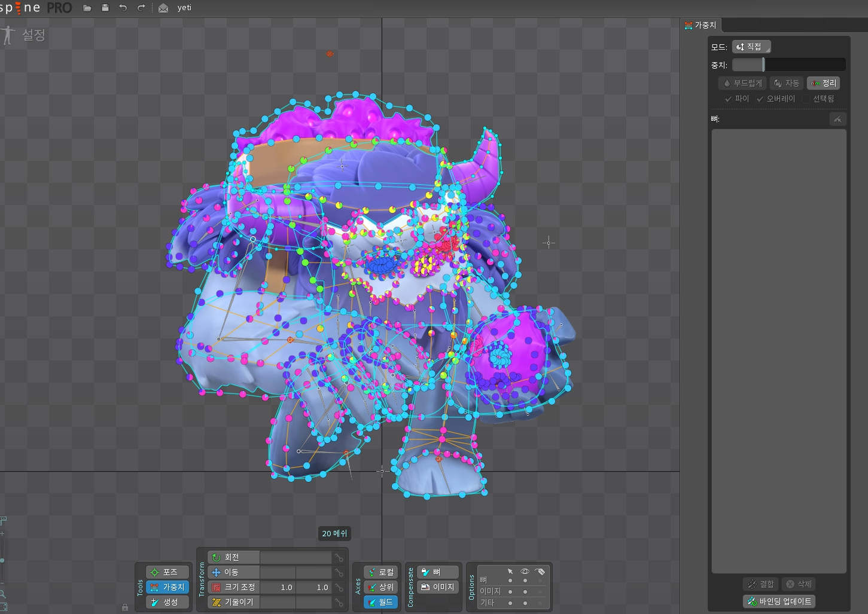Image resolution: width=868 pixels, height=614 pixels.
Task: Click the 정리 prune button
Action: pyautogui.click(x=824, y=83)
